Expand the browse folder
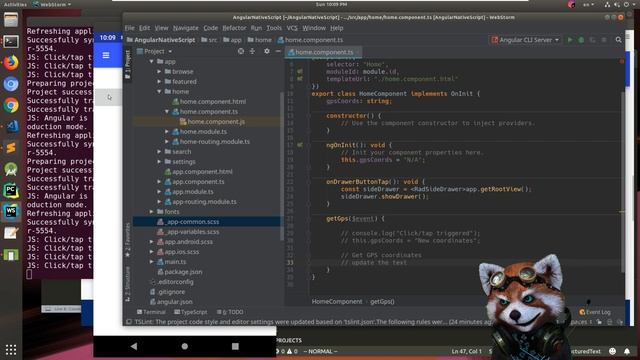The width and height of the screenshot is (640, 360). click(x=159, y=71)
